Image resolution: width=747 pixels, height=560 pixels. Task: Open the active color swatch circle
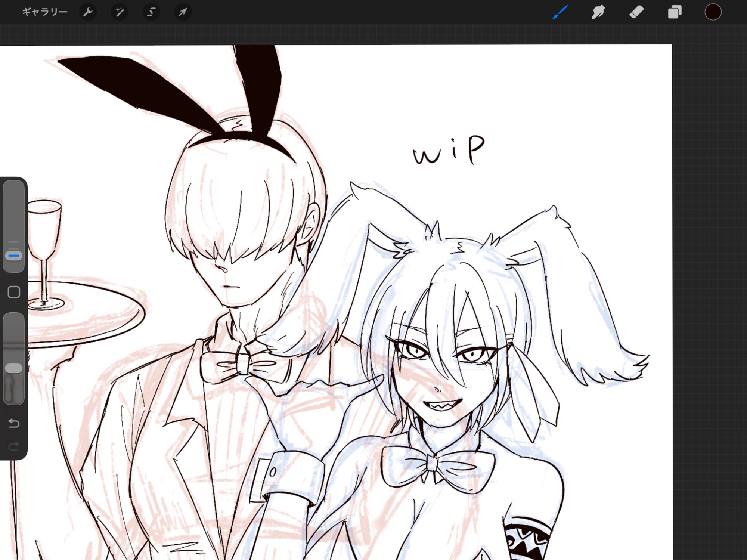[713, 12]
